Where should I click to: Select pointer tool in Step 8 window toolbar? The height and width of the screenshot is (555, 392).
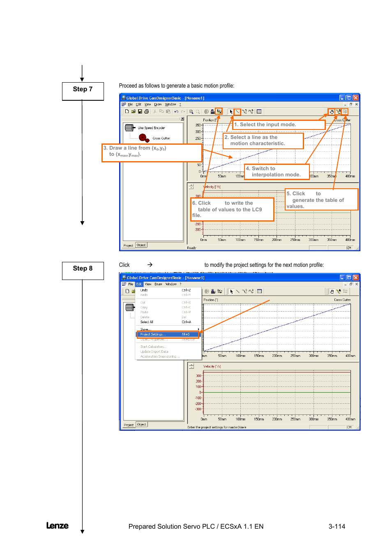[x=232, y=291]
